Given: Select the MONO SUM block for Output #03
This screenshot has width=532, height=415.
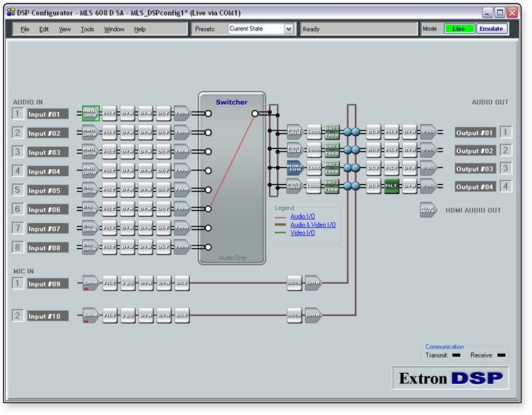Looking at the screenshot, I should pyautogui.click(x=294, y=168).
